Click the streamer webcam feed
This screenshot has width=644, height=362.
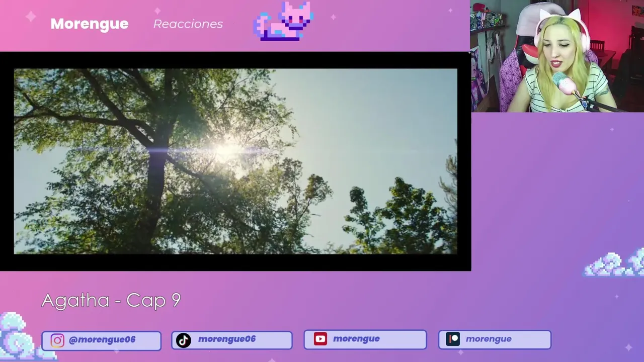click(x=557, y=56)
